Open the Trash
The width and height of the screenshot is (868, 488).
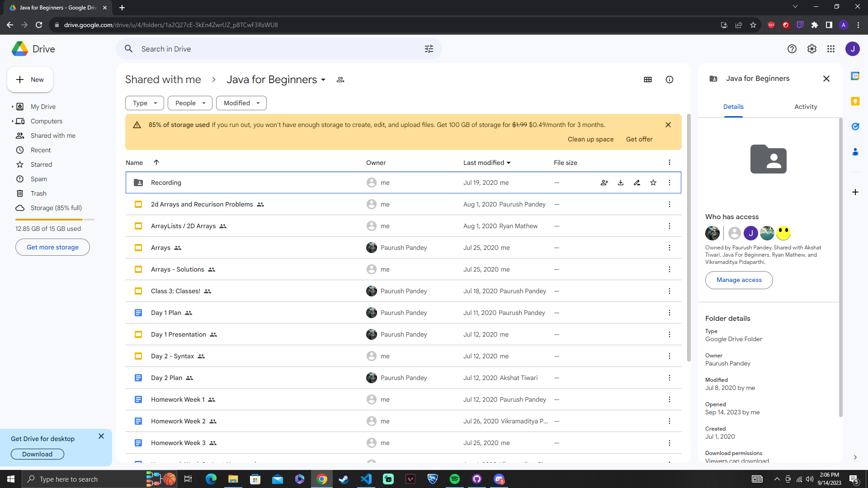tap(38, 193)
